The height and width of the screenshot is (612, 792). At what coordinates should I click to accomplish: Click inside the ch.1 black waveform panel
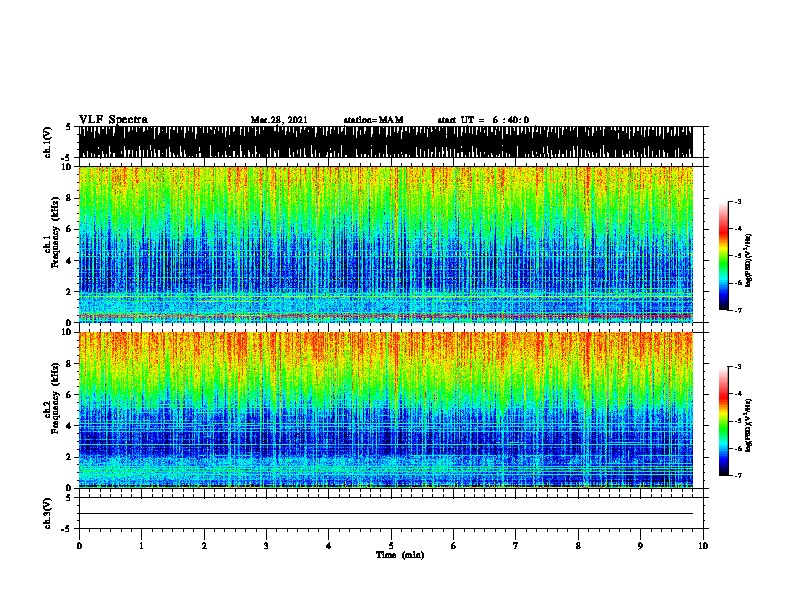pyautogui.click(x=385, y=142)
